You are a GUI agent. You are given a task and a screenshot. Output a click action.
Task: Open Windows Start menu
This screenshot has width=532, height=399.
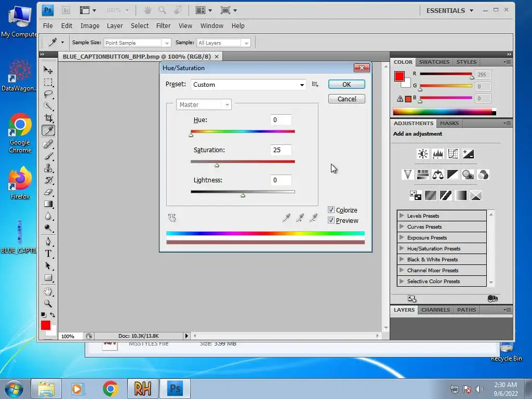click(x=14, y=389)
